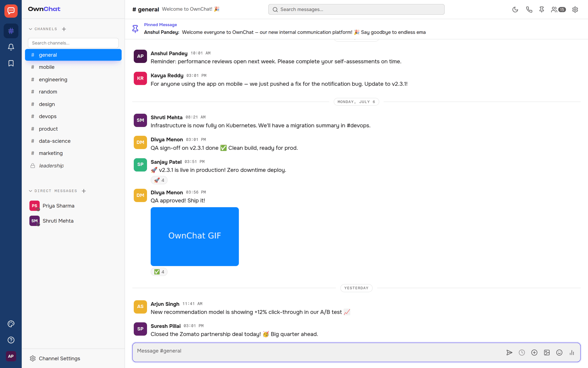
Task: Toggle dark mode moon icon
Action: point(515,10)
